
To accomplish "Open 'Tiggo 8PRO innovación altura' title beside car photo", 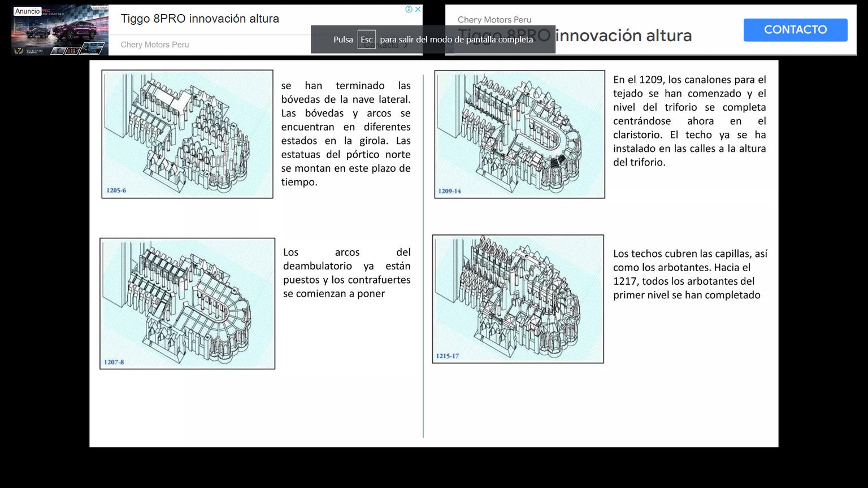I will point(200,19).
